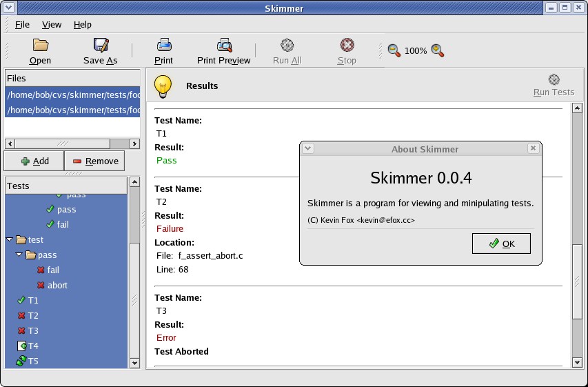Click 'f_assert_abort.c' file location text
This screenshot has width=588, height=387.
[x=210, y=256]
